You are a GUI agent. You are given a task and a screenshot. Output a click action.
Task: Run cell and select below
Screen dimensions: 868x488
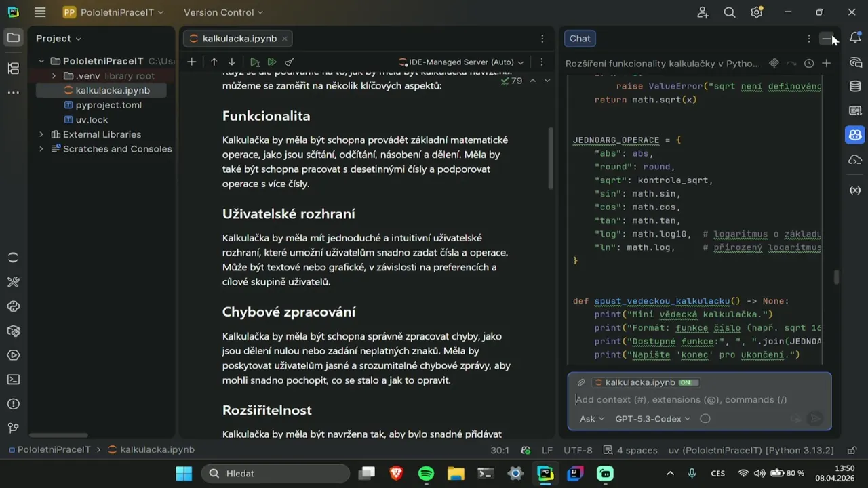tap(254, 62)
